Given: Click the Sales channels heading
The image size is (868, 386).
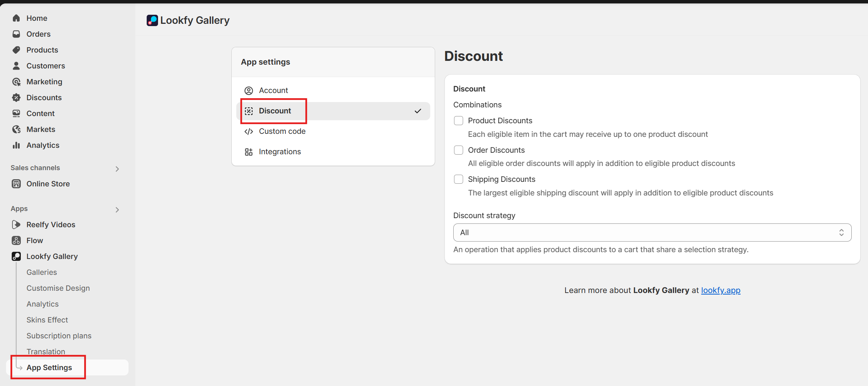Looking at the screenshot, I should (35, 168).
